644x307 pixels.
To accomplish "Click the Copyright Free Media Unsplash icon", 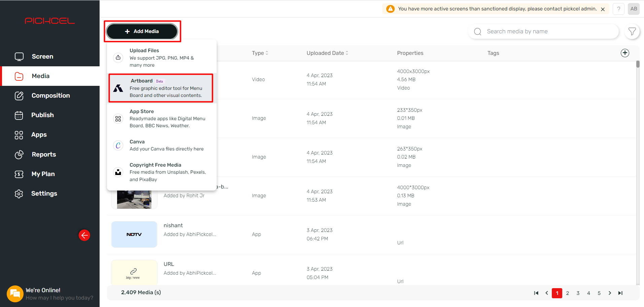I will click(x=118, y=172).
